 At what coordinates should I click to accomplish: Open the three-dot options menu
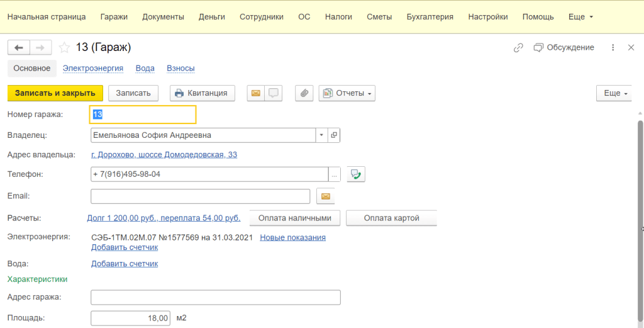tap(613, 47)
